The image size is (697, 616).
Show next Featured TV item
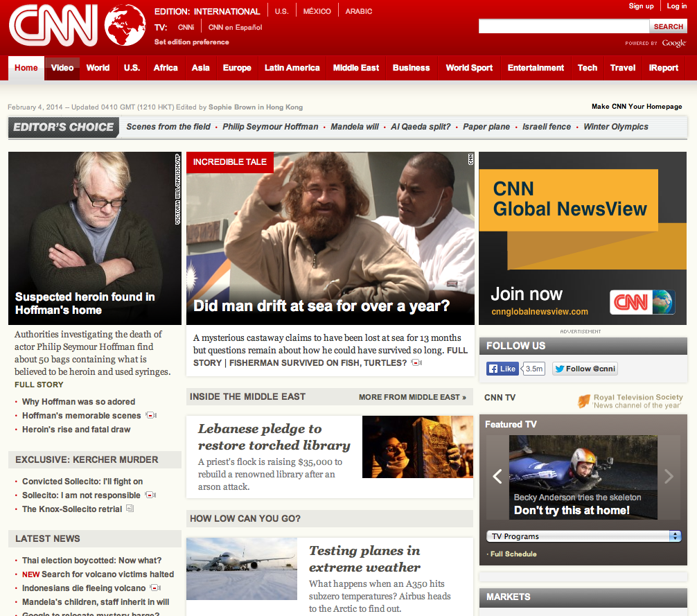point(669,477)
